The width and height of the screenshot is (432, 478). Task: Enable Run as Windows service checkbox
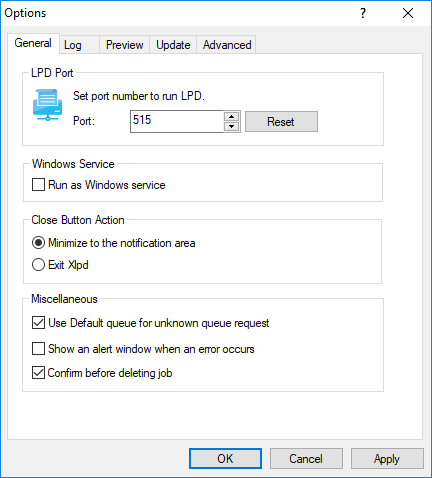(x=38, y=185)
